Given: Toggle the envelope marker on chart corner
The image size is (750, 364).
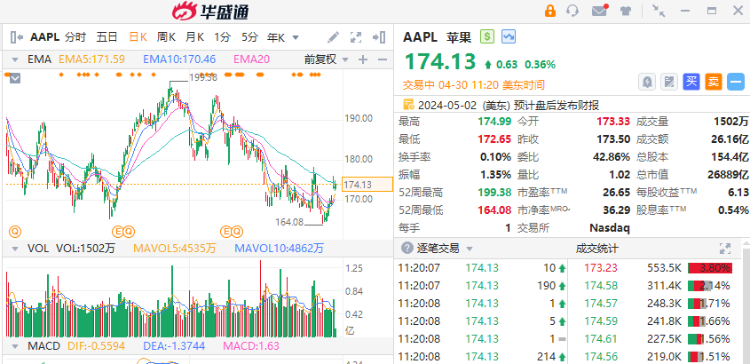Looking at the screenshot, I should tap(15, 78).
